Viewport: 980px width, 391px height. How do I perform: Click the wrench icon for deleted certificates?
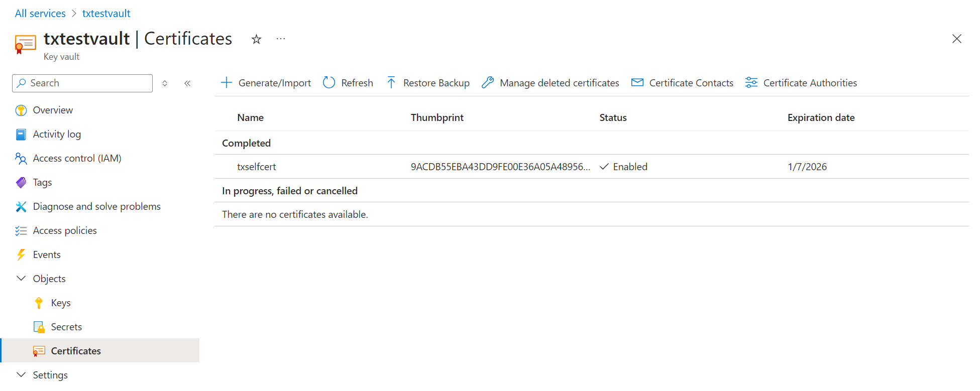pyautogui.click(x=488, y=83)
